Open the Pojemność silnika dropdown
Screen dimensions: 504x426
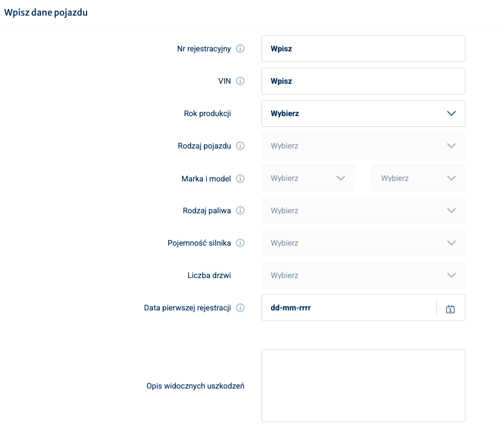point(363,243)
